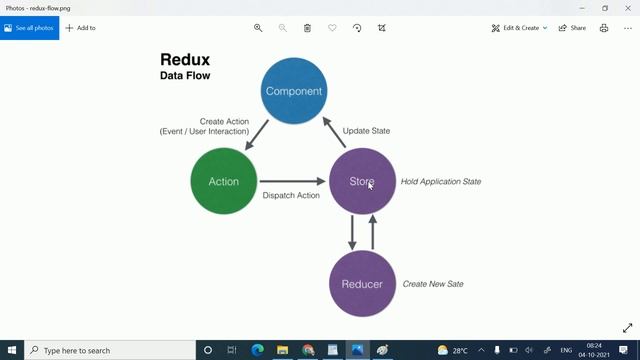The width and height of the screenshot is (640, 360).
Task: Click the 'Update State' label
Action: coord(366,131)
